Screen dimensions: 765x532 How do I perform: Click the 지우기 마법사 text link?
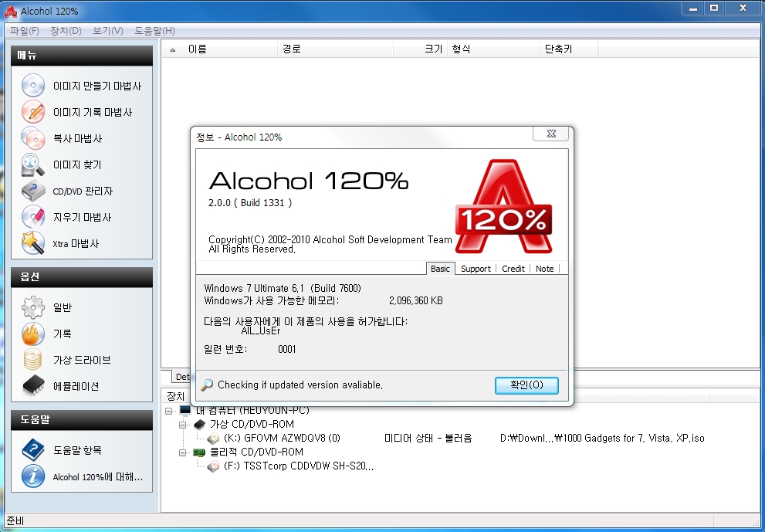tap(82, 217)
